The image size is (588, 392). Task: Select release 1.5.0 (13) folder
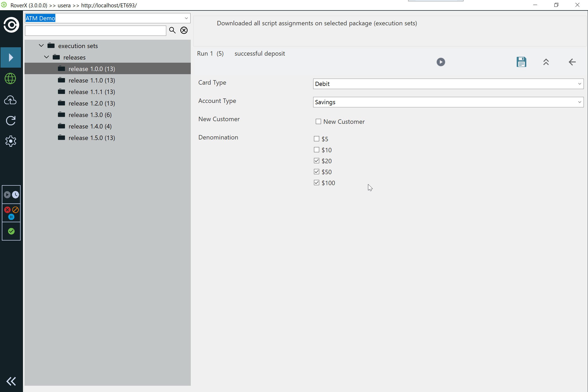point(91,138)
